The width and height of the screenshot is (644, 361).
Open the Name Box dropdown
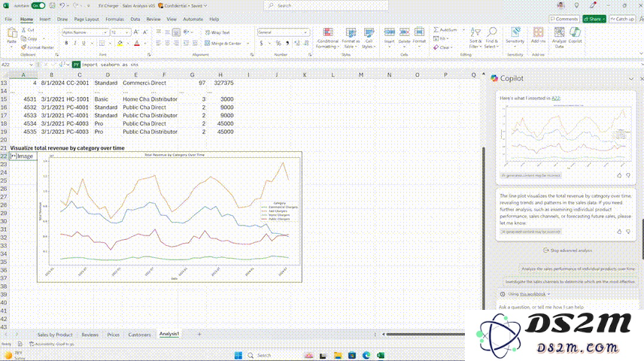click(31, 65)
